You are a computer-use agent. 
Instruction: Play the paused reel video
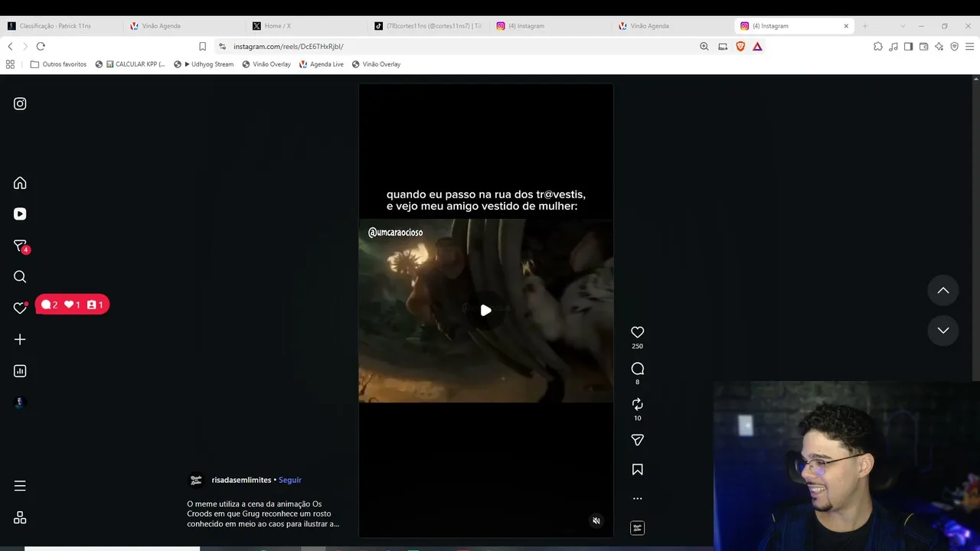pyautogui.click(x=485, y=310)
